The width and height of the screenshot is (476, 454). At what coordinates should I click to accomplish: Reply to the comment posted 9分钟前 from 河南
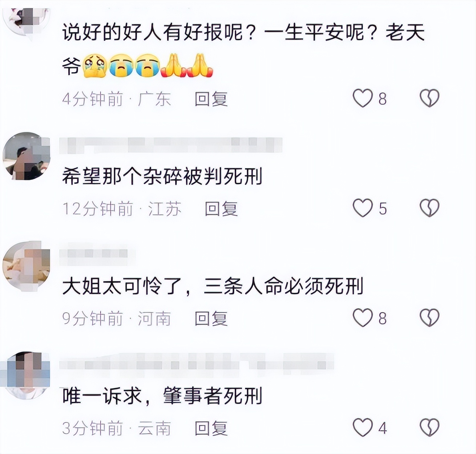211,318
